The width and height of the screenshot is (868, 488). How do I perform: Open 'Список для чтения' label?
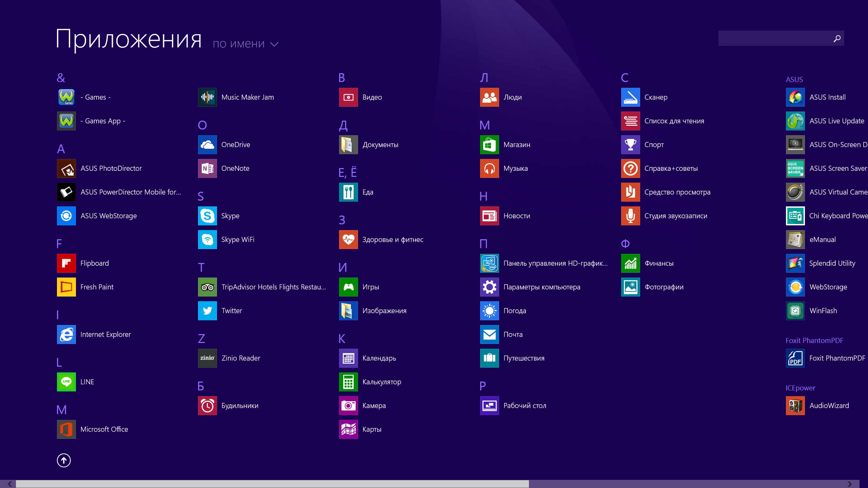click(674, 121)
